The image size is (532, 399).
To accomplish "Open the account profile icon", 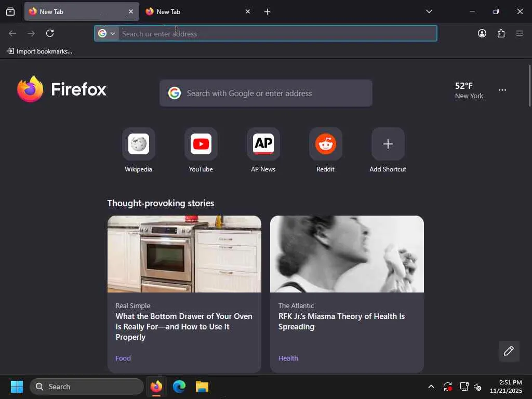I will tap(482, 33).
